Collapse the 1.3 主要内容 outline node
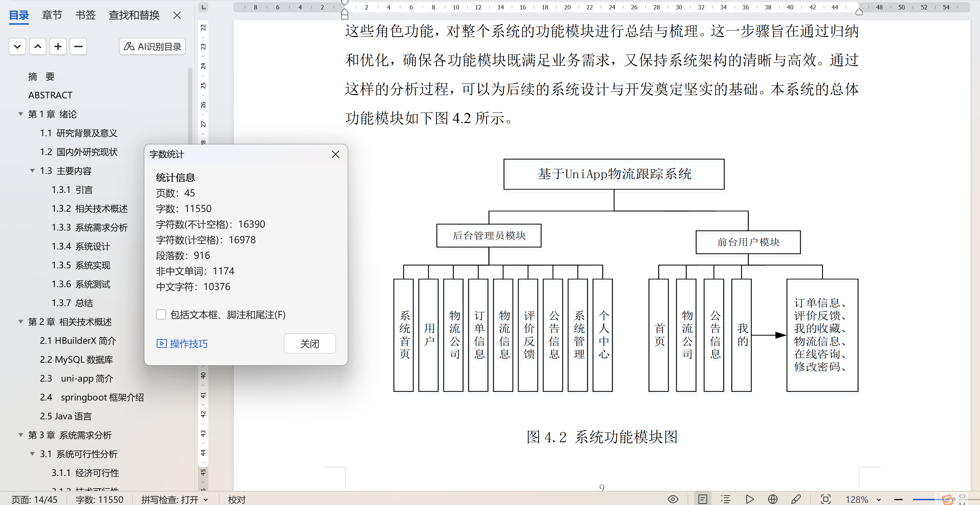 coord(33,171)
